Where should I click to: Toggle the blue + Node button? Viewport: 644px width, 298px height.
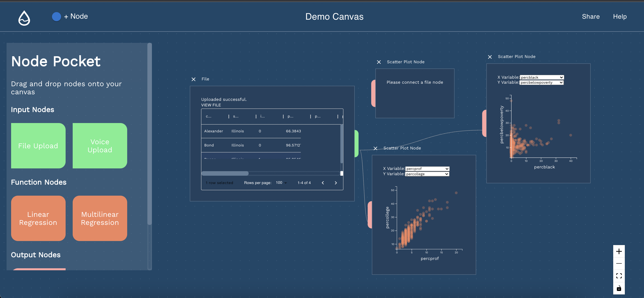click(x=57, y=17)
